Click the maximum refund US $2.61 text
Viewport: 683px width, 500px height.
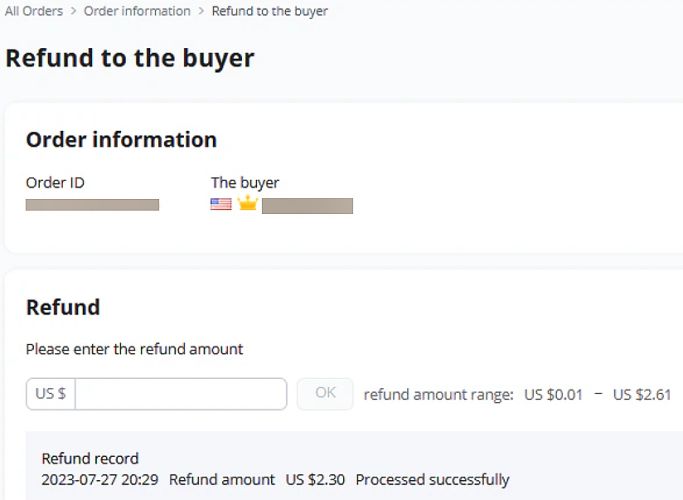(x=642, y=395)
